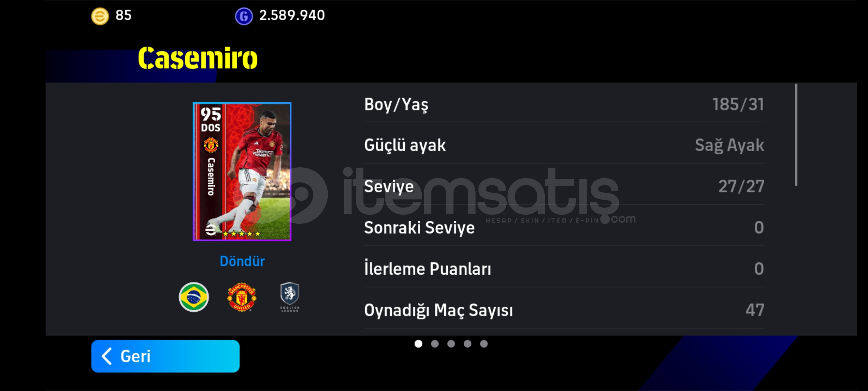Tap the eFootball logo on player card
Image resolution: width=868 pixels, height=391 pixels.
point(210,230)
